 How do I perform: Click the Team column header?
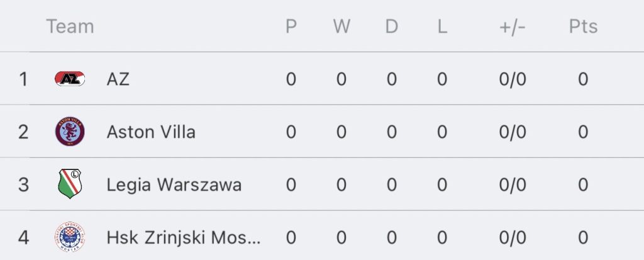[70, 26]
